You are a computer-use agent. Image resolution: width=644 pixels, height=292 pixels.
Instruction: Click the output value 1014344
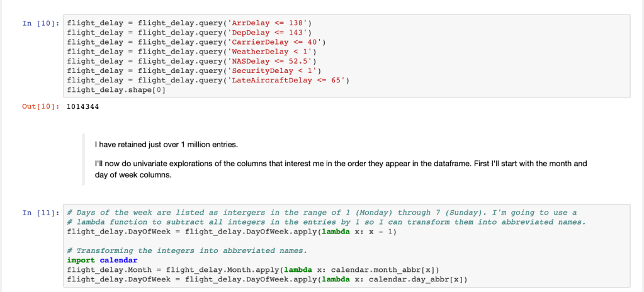[82, 107]
